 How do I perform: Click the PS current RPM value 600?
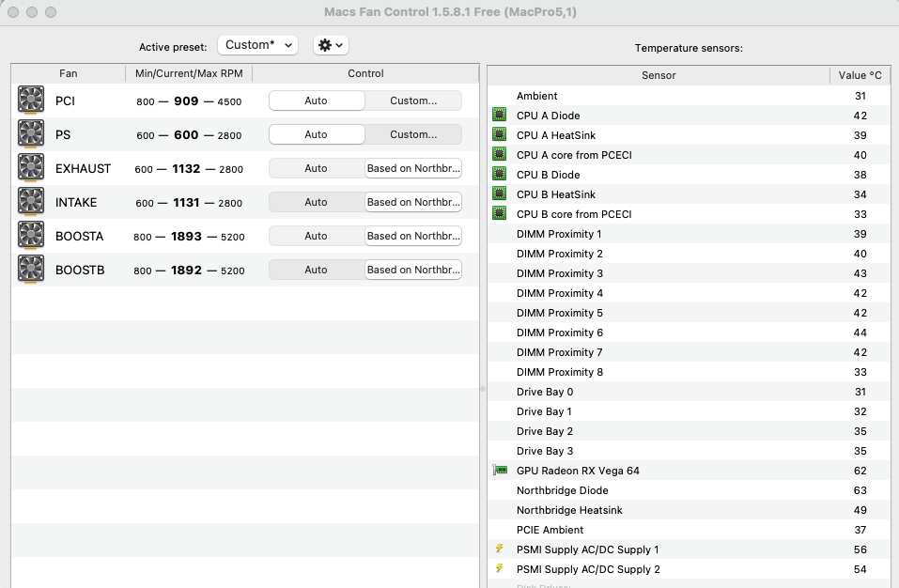point(186,134)
